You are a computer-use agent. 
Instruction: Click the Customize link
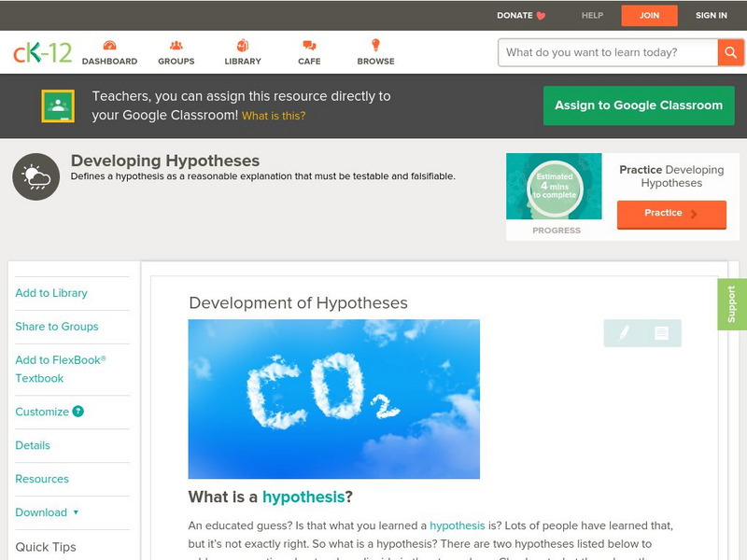[x=42, y=412]
